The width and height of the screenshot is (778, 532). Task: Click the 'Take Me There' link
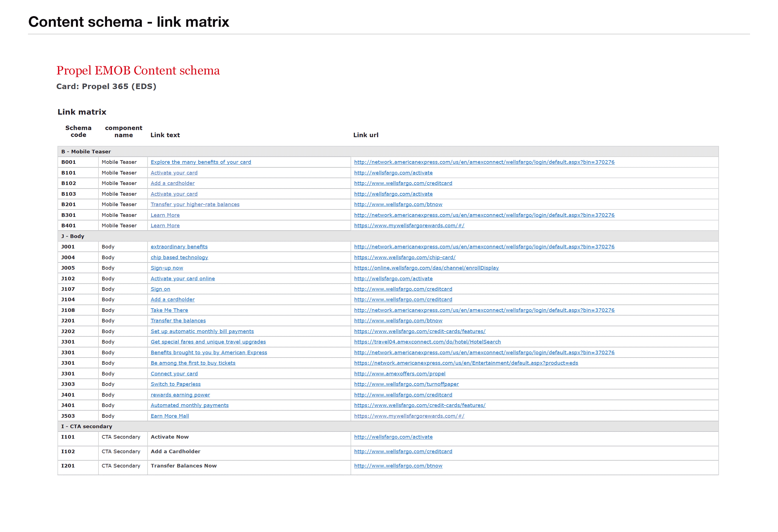(x=169, y=310)
